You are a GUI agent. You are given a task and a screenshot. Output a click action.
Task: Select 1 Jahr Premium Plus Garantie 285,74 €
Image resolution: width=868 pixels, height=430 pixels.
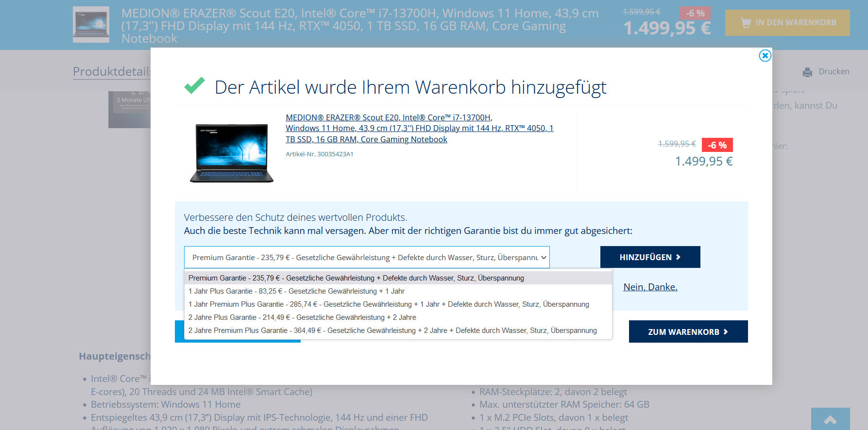click(x=398, y=304)
